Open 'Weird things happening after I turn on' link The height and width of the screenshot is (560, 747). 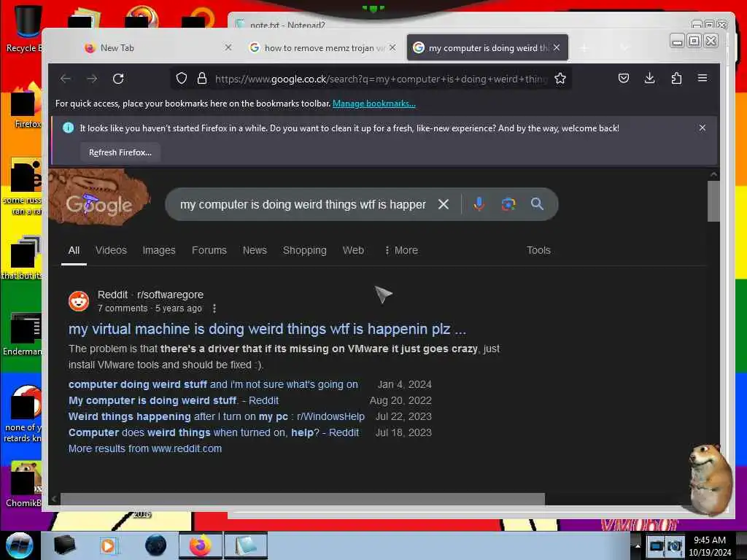pos(216,416)
